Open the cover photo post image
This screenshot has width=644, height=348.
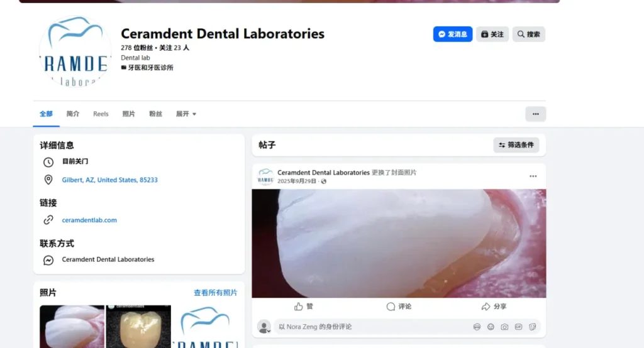pyautogui.click(x=399, y=243)
